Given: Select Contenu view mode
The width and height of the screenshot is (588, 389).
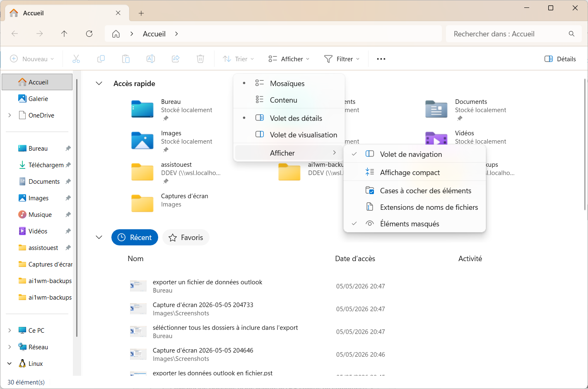Looking at the screenshot, I should (x=289, y=100).
